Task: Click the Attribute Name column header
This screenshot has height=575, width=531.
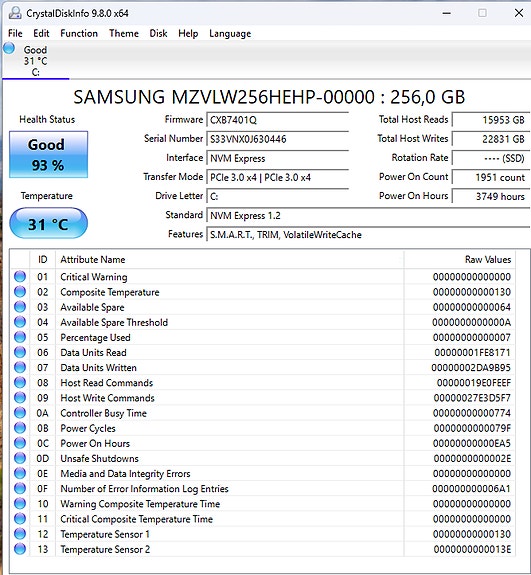Action: [230, 260]
